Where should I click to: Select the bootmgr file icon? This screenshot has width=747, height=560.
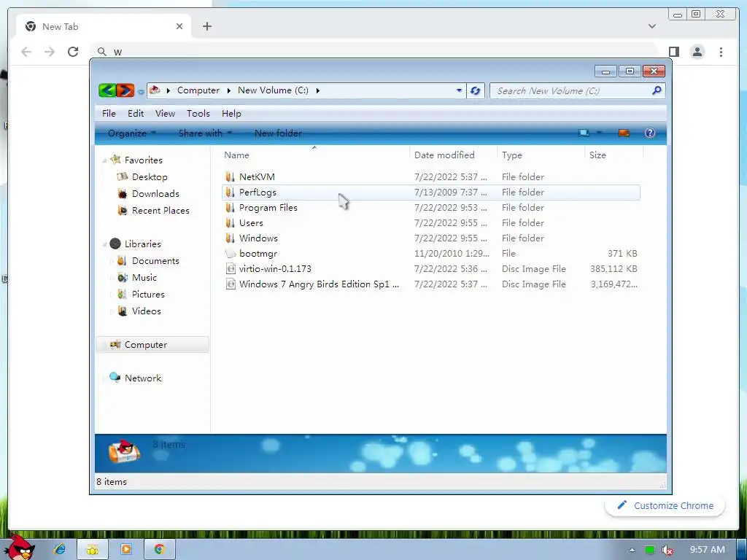231,253
